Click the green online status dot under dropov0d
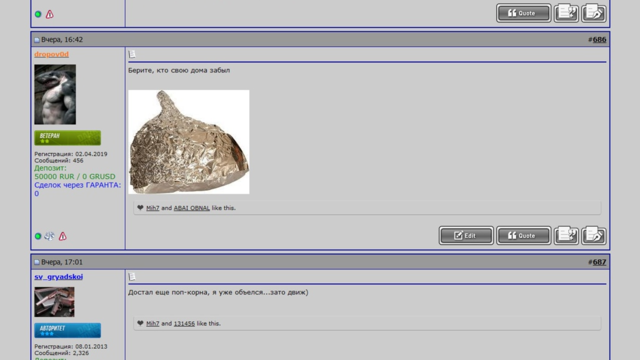Viewport: 640px width, 360px height. (x=38, y=236)
